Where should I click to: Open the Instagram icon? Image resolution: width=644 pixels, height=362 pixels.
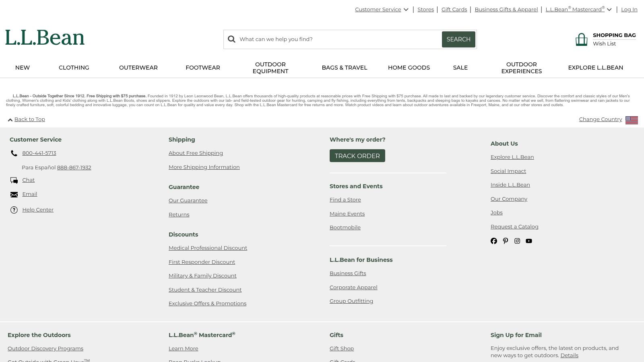tap(517, 241)
